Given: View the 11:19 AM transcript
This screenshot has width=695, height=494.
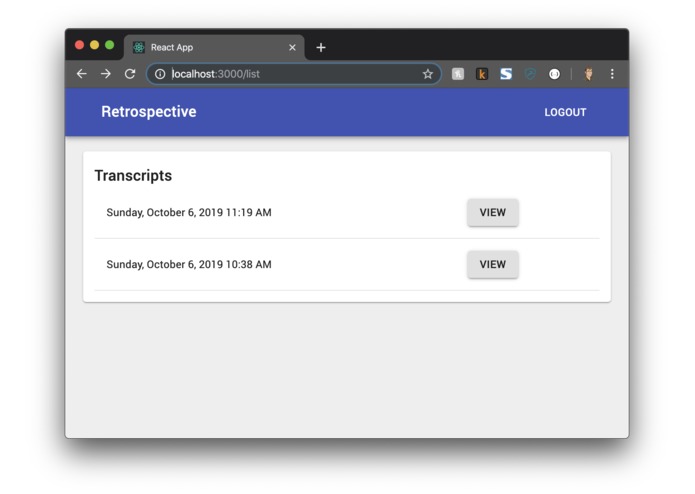Looking at the screenshot, I should coord(492,212).
